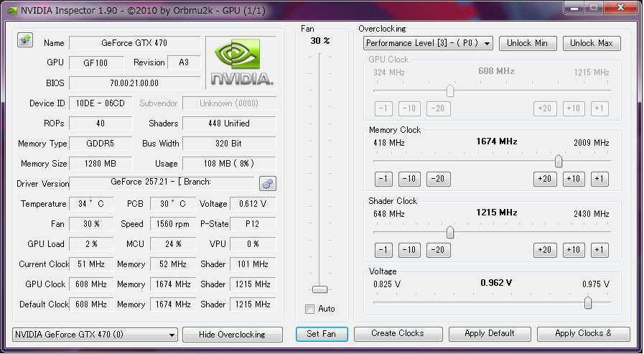Increase Shader Clock by 1 MHz

(x=599, y=250)
